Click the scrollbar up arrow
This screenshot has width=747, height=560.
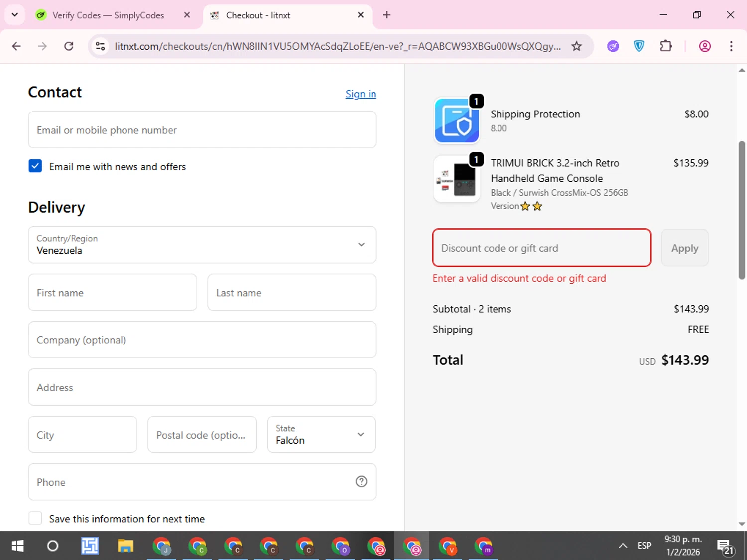(742, 70)
